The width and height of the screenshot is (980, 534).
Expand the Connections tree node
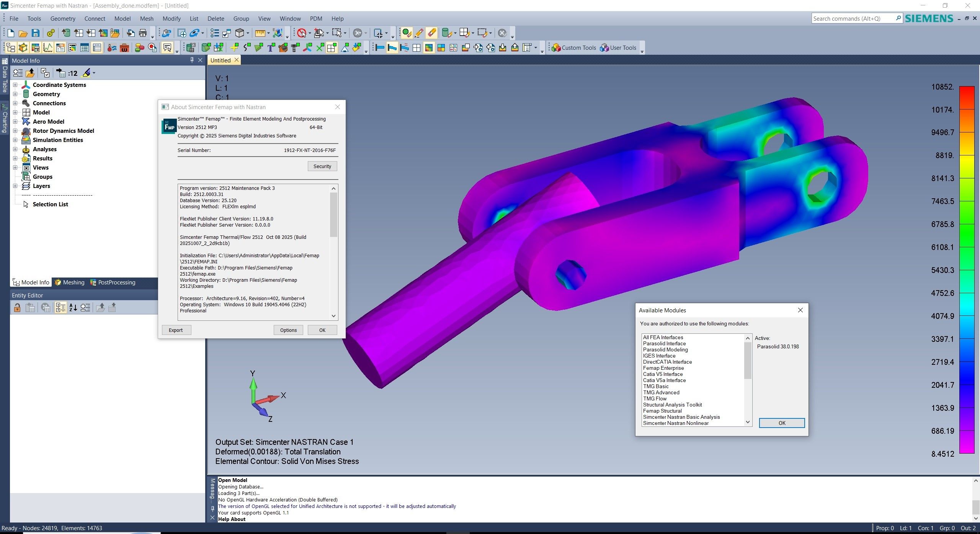(x=15, y=103)
